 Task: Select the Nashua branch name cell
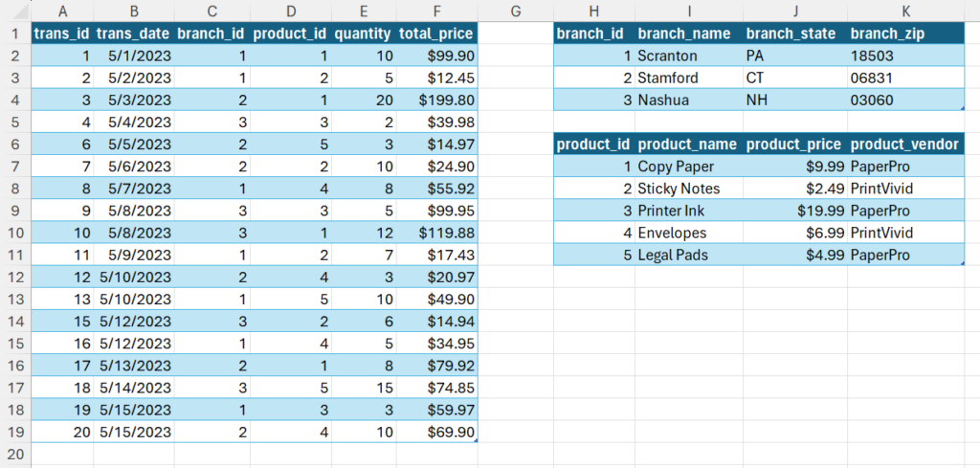click(x=688, y=100)
